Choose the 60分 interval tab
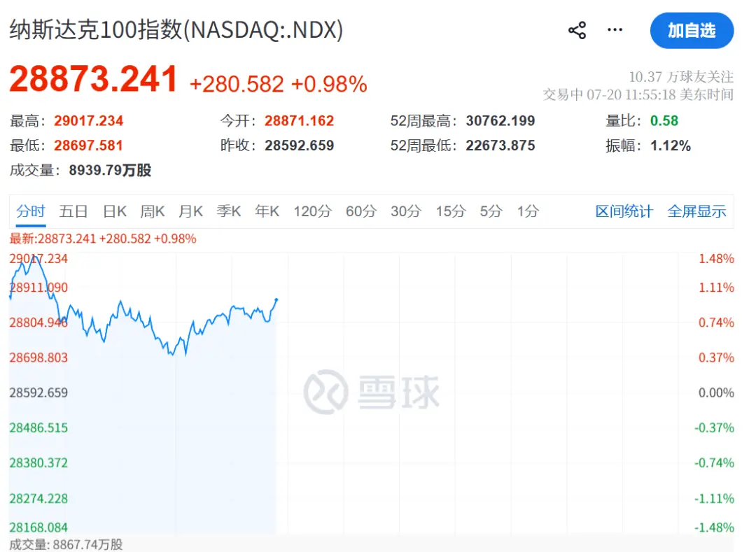 (x=361, y=211)
